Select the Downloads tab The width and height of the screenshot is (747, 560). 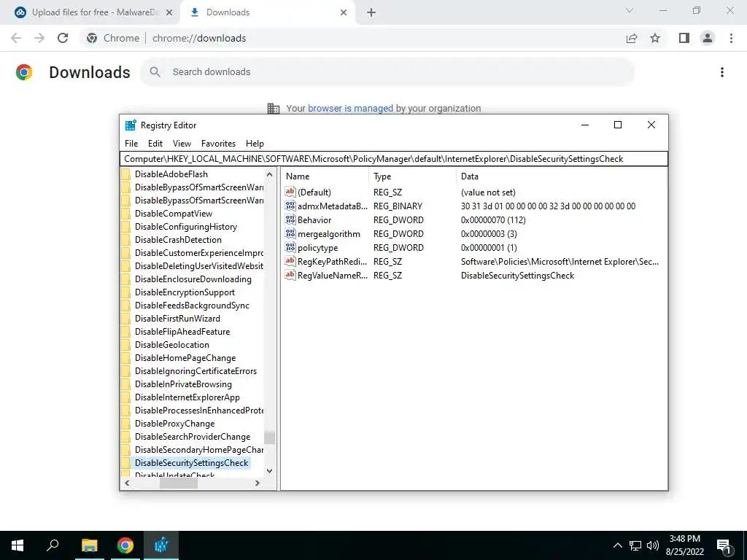pyautogui.click(x=267, y=12)
